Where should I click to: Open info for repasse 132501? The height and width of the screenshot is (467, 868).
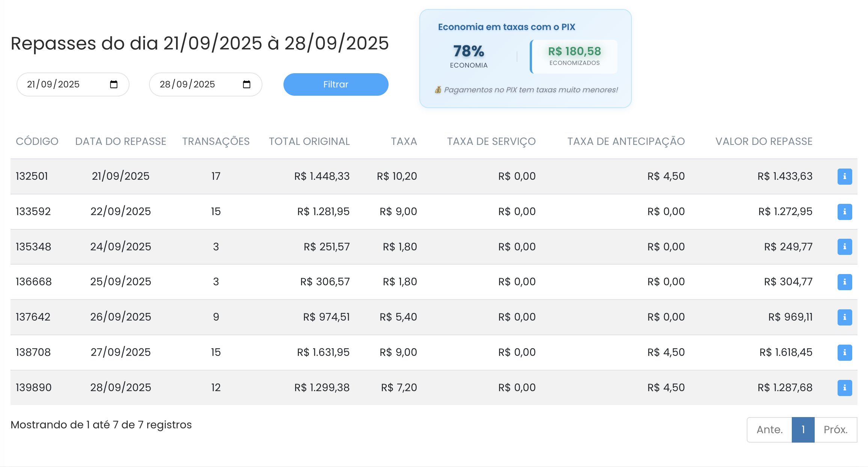click(844, 176)
